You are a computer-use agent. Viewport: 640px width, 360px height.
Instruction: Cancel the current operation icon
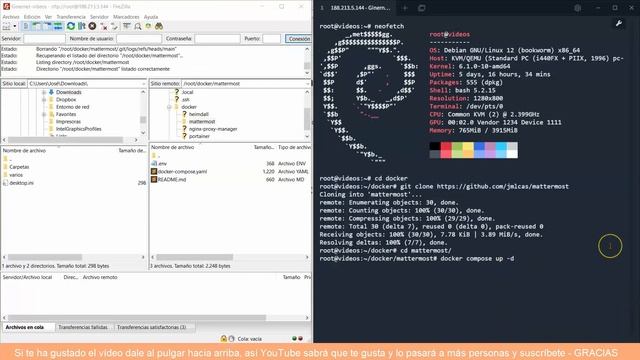92,27
